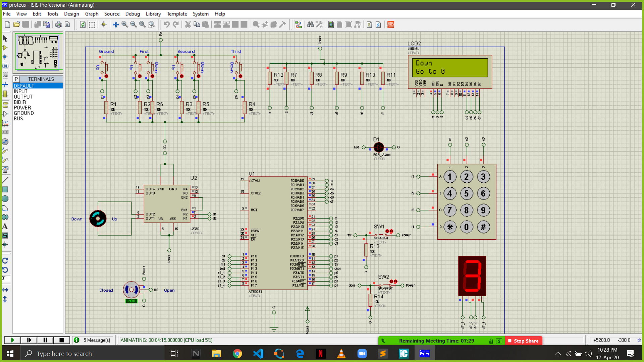
Task: Click the P pick devices button
Action: [x=16, y=79]
